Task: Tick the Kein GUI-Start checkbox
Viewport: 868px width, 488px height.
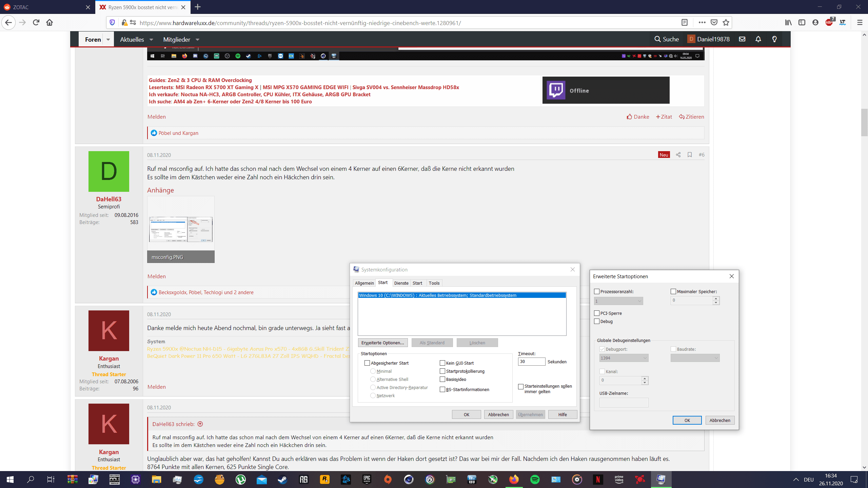Action: point(442,363)
